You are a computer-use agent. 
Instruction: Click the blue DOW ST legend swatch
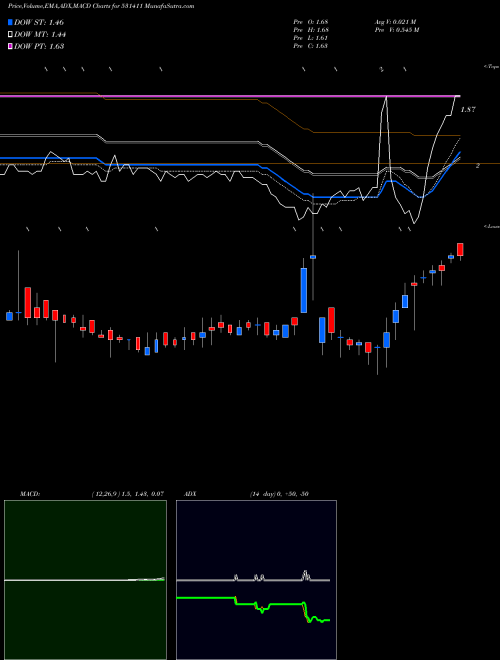point(10,22)
